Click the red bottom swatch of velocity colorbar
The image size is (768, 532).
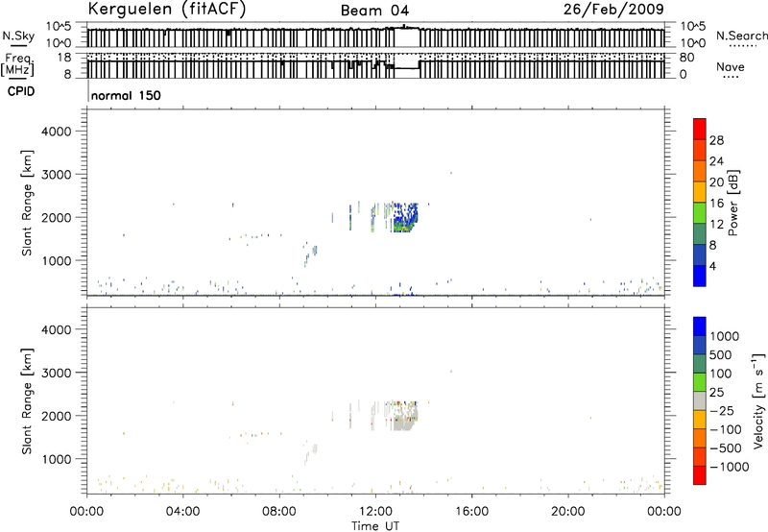[x=700, y=475]
